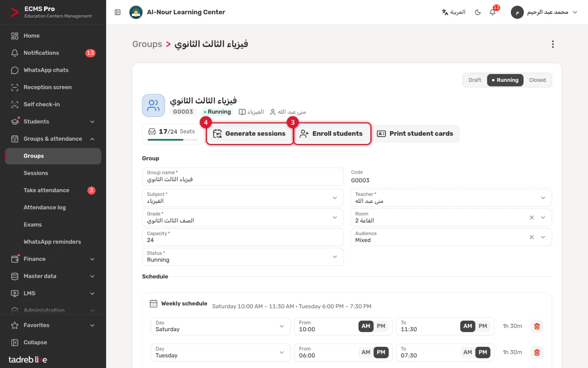Open Exams in the sidebar
The width and height of the screenshot is (588, 368).
53,225
